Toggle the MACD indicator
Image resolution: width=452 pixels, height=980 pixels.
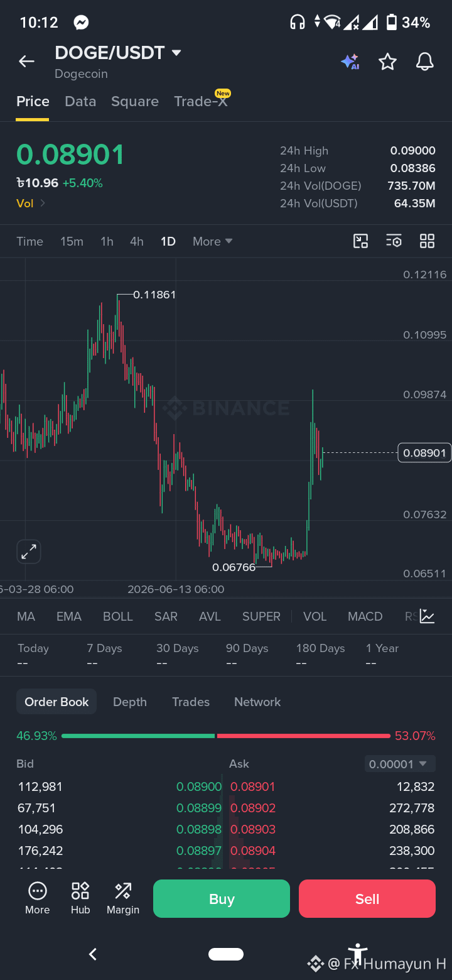tap(365, 616)
